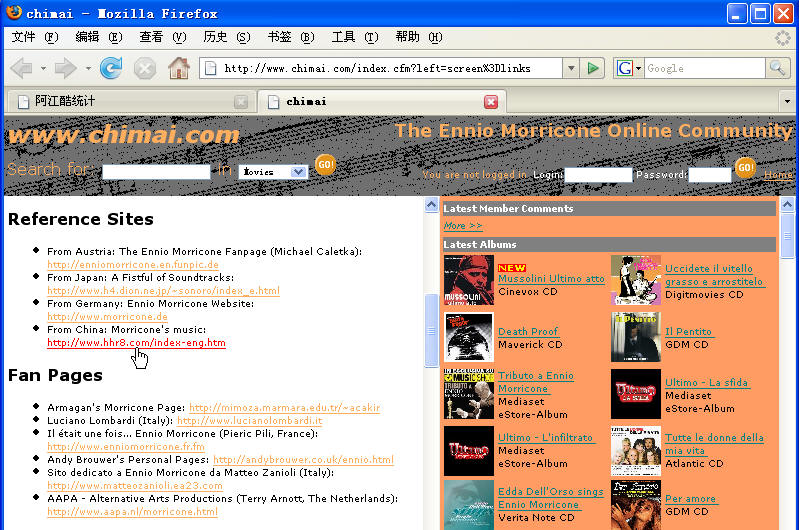Open the Death Proof album link
The image size is (799, 530).
click(x=528, y=332)
